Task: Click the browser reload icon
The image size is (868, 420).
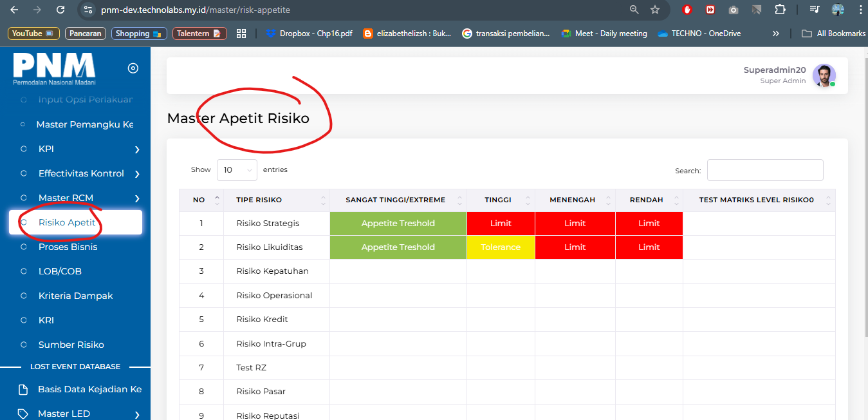Action: [60, 10]
